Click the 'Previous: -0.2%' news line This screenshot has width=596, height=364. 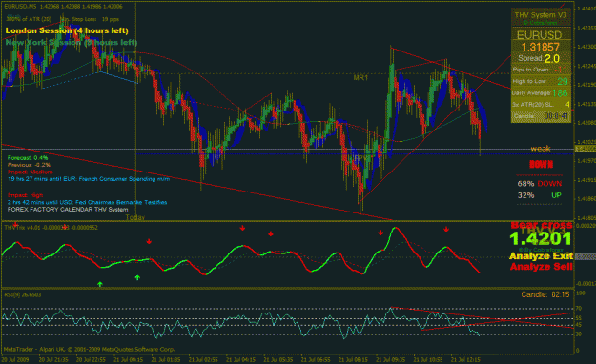(29, 165)
